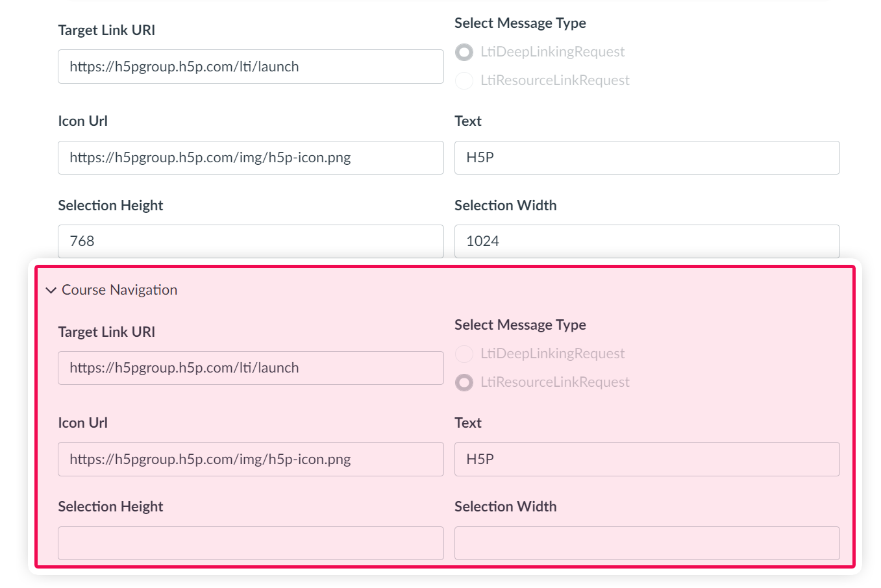881x588 pixels.
Task: Click the Icon Url label inside Course Navigation
Action: point(82,423)
